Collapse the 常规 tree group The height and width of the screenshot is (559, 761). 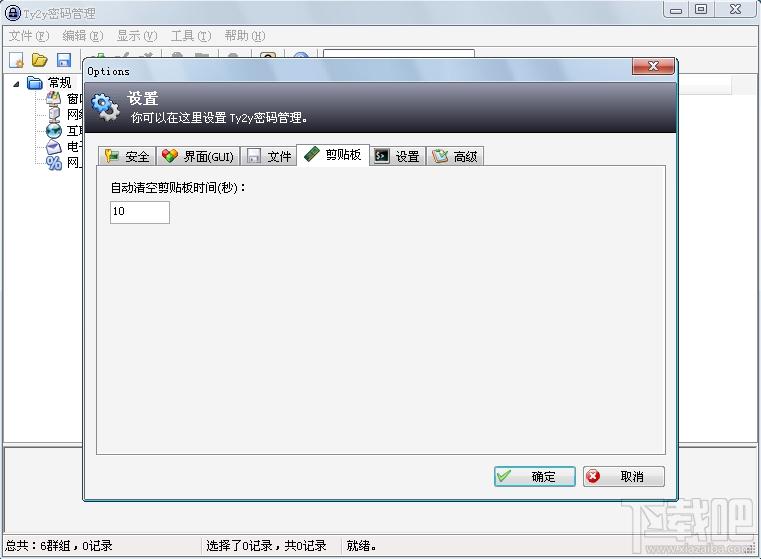click(16, 84)
